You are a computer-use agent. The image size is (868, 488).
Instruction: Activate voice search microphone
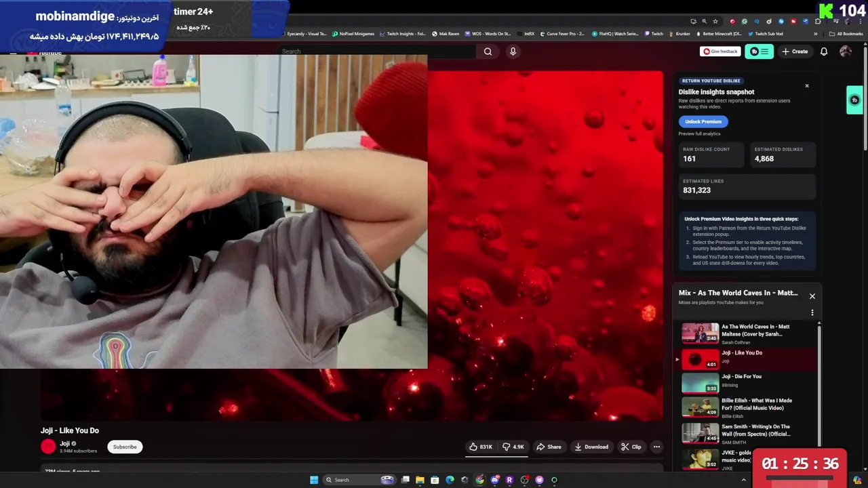(x=513, y=52)
